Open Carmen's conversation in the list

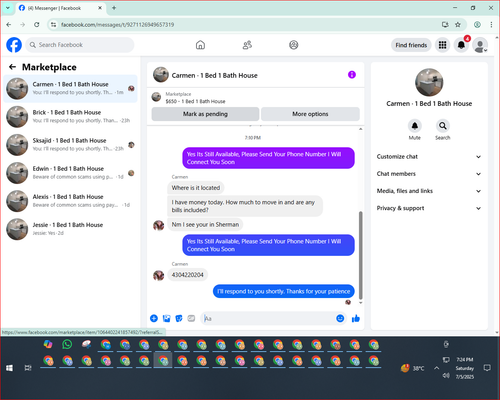coord(70,89)
